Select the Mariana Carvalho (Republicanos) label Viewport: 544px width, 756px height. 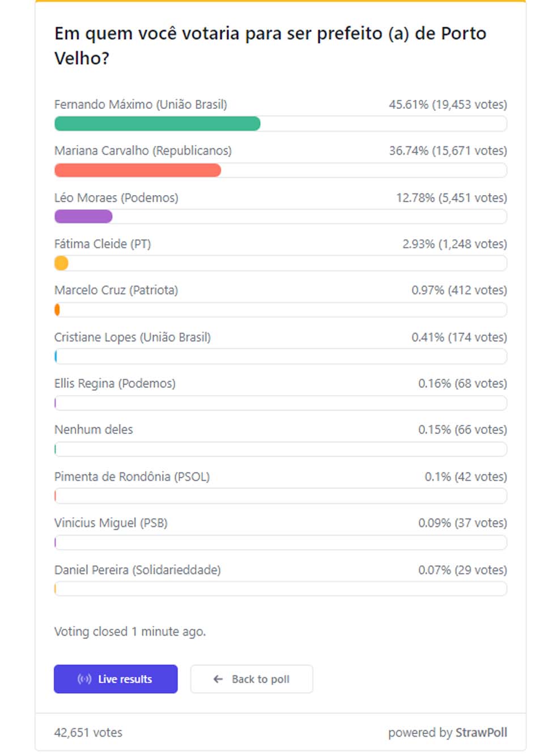pos(143,151)
